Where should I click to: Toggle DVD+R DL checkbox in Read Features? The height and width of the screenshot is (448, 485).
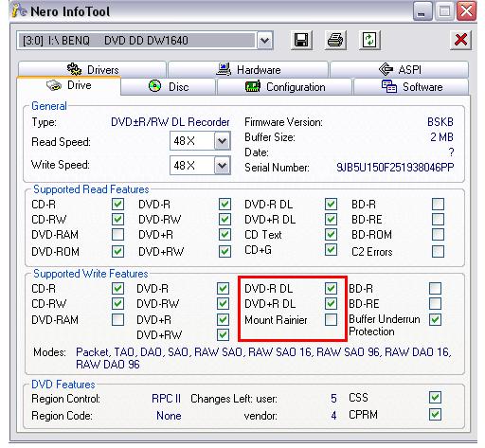click(331, 220)
